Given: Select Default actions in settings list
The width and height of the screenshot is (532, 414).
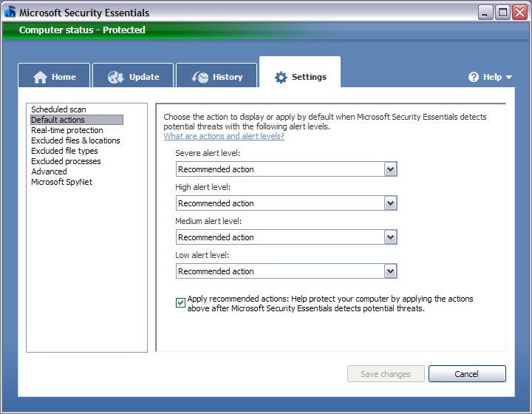Looking at the screenshot, I should [77, 120].
